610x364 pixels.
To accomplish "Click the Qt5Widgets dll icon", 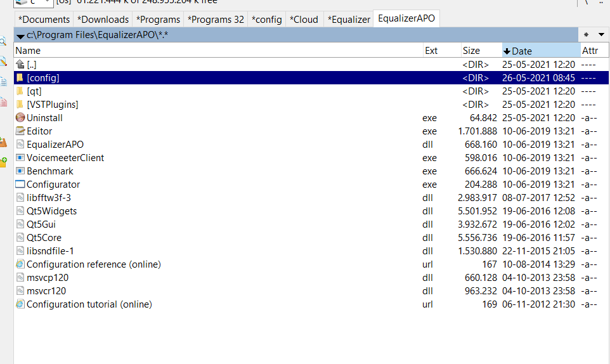I will [20, 211].
